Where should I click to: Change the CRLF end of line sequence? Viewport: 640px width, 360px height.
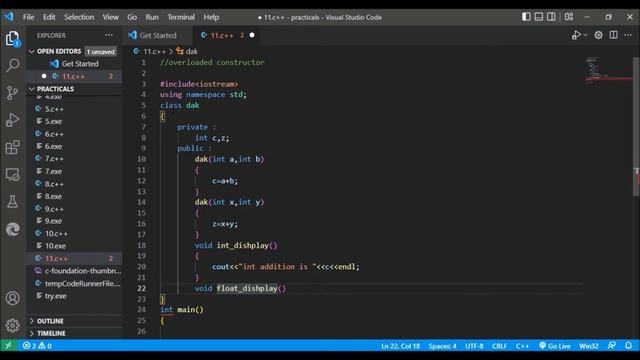click(499, 346)
